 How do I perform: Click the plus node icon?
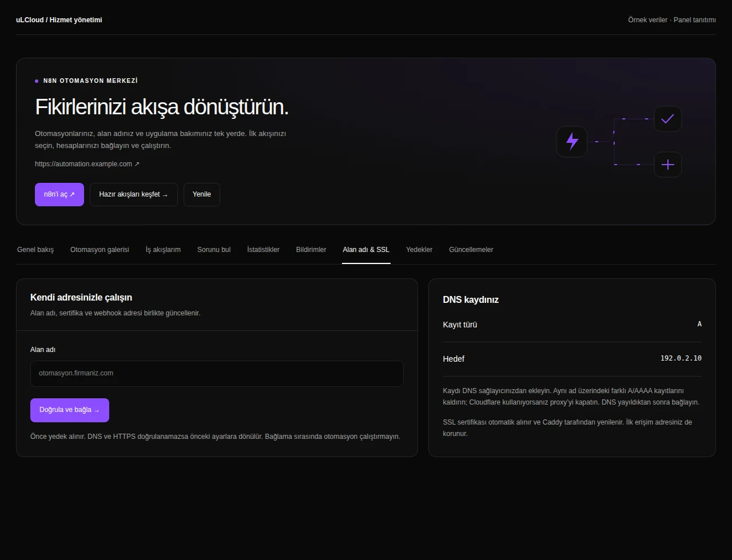667,165
